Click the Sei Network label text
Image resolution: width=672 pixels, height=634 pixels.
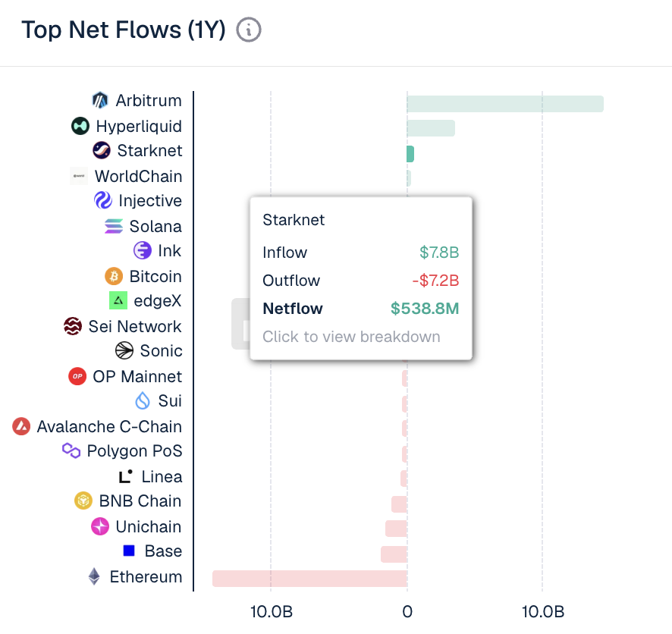point(135,327)
